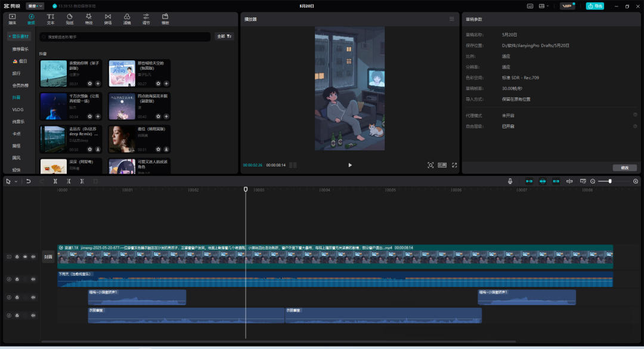This screenshot has height=349, width=644.
Task: Download the song 去远方 DJ达苏 Remix
Action: pyautogui.click(x=98, y=149)
